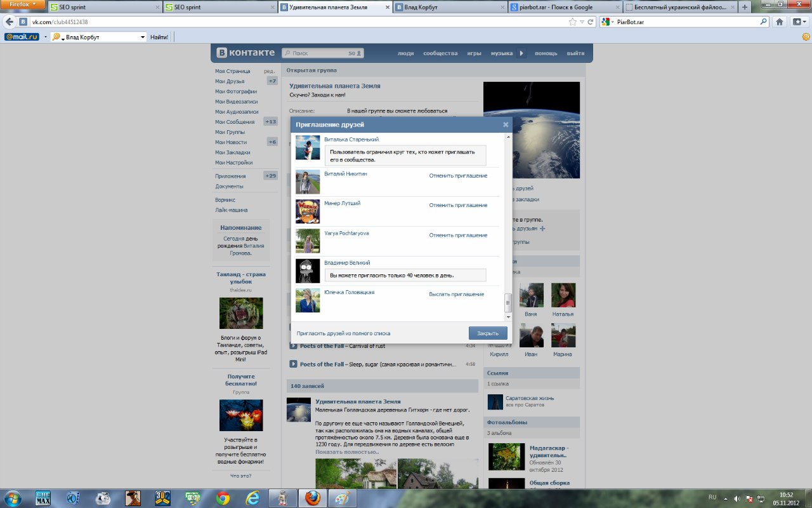Open the Windows Start menu
The width and height of the screenshot is (812, 508).
click(x=12, y=498)
